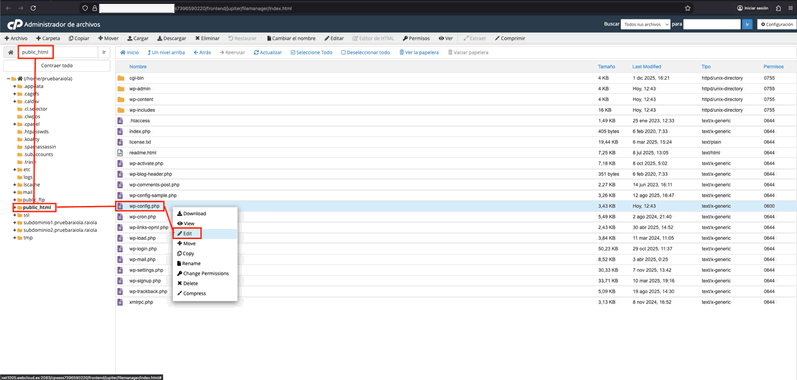This screenshot has width=797, height=380.
Task: Click the .htaccess file icon
Action: 120,120
